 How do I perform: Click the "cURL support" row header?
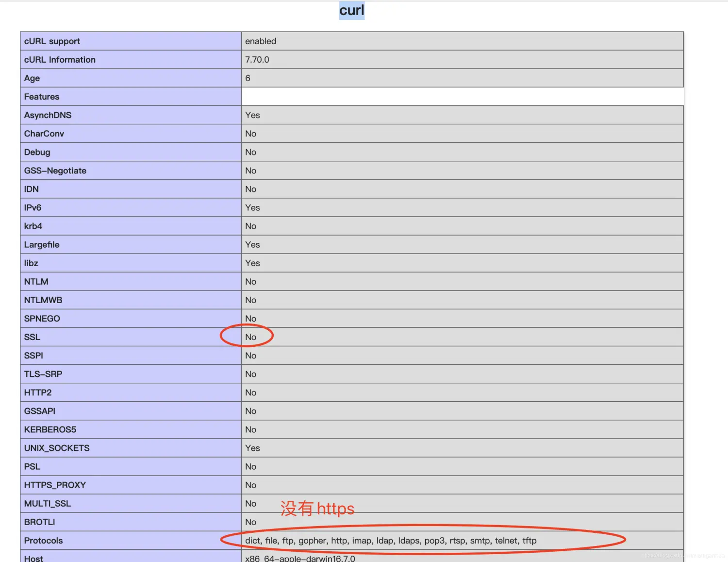click(52, 41)
